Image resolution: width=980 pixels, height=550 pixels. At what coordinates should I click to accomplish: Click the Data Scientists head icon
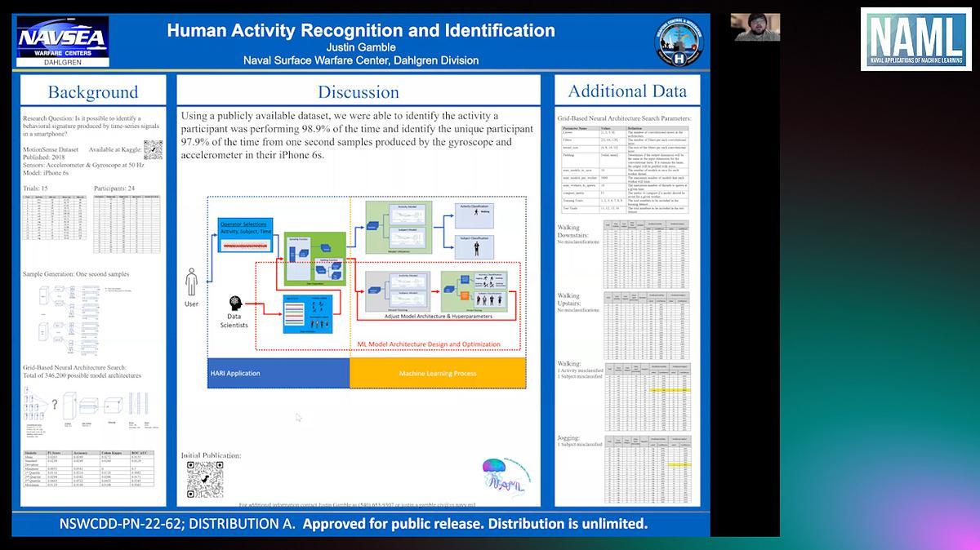point(236,304)
